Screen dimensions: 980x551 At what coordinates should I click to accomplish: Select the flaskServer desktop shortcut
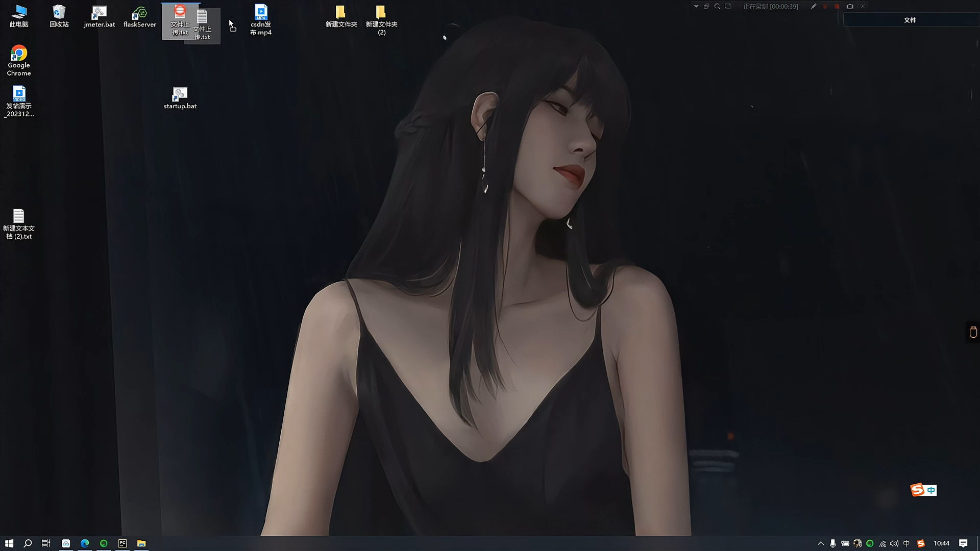(x=139, y=16)
